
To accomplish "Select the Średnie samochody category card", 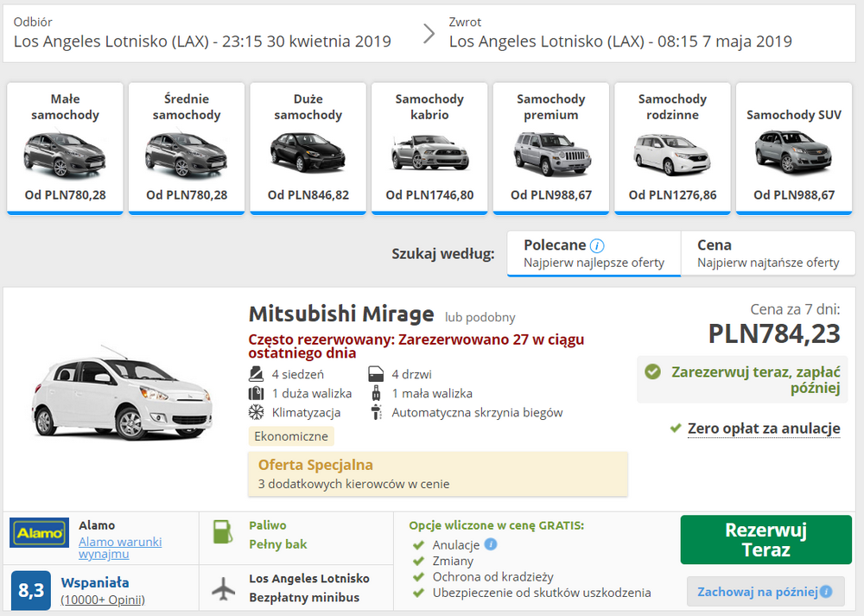I will click(187, 149).
